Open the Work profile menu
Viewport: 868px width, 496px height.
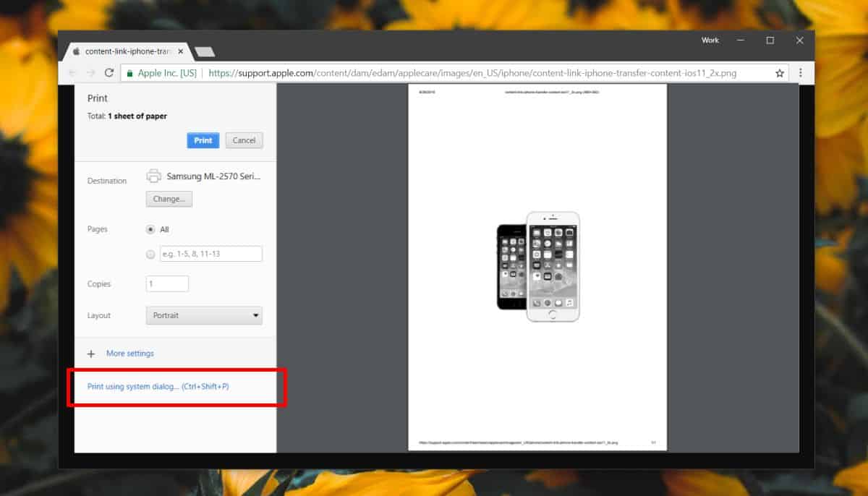pyautogui.click(x=710, y=40)
